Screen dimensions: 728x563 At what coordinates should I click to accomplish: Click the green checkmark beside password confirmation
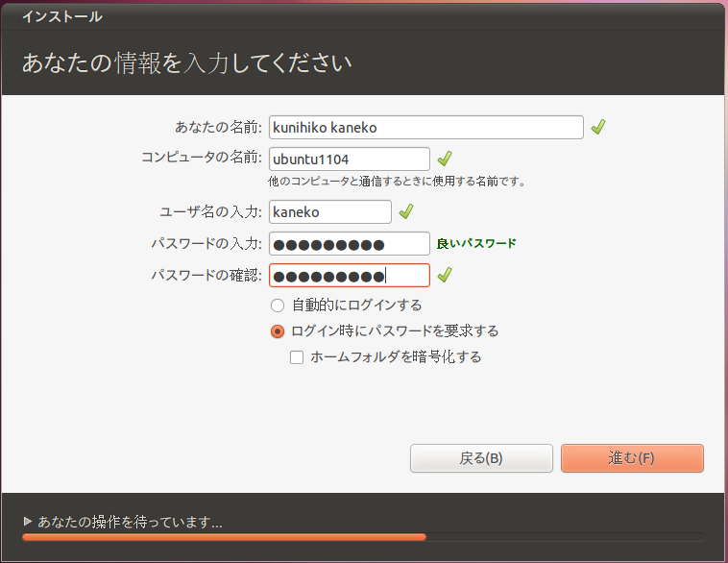pyautogui.click(x=445, y=275)
